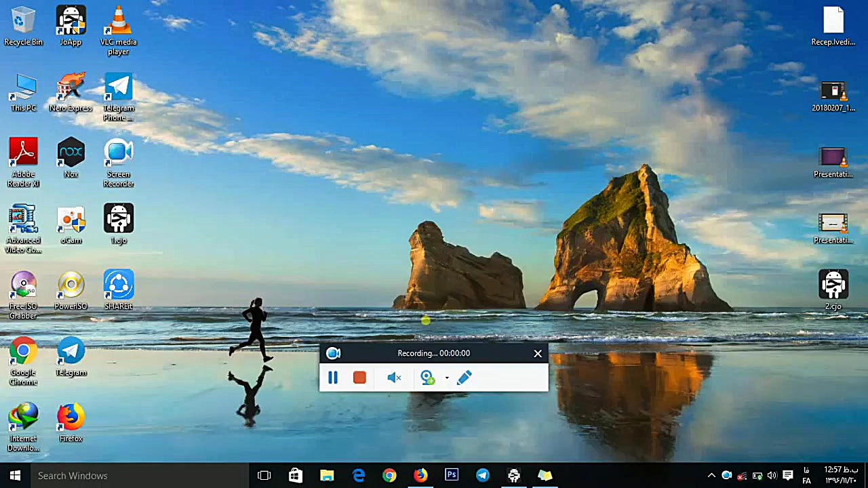
Task: Select the Free ISO Grabber shortcut
Action: click(23, 296)
